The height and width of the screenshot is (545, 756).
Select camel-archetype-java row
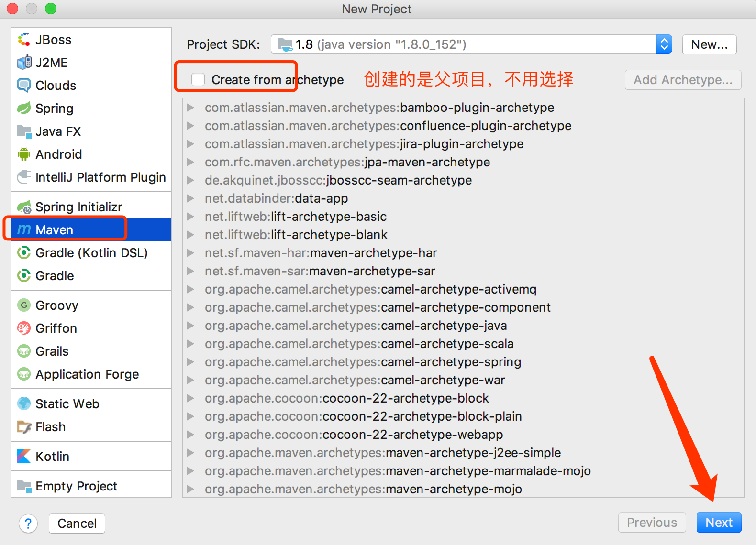[x=463, y=326]
